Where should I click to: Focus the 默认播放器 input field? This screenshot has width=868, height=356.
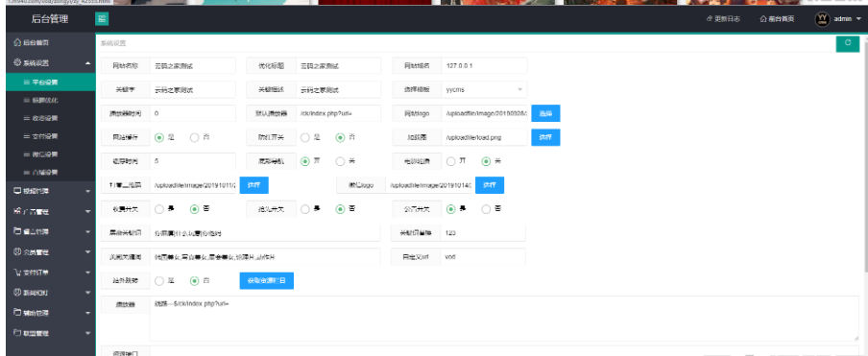click(338, 113)
